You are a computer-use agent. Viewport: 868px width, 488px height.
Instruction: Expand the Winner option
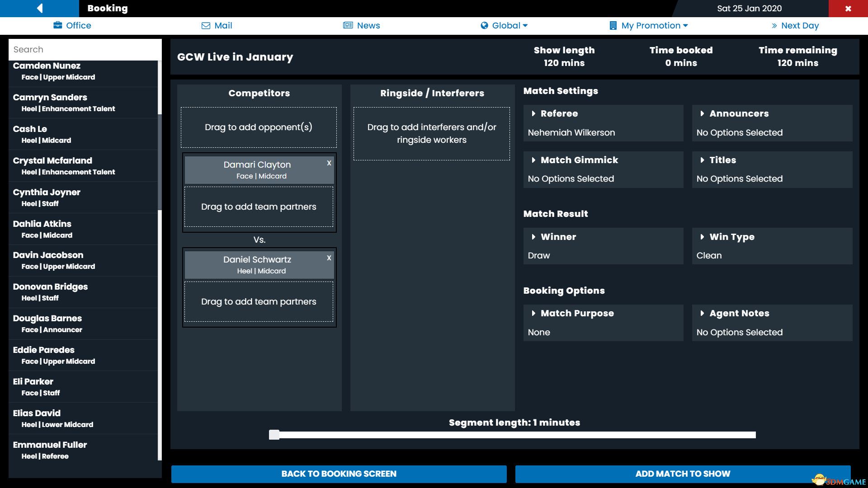(x=534, y=237)
